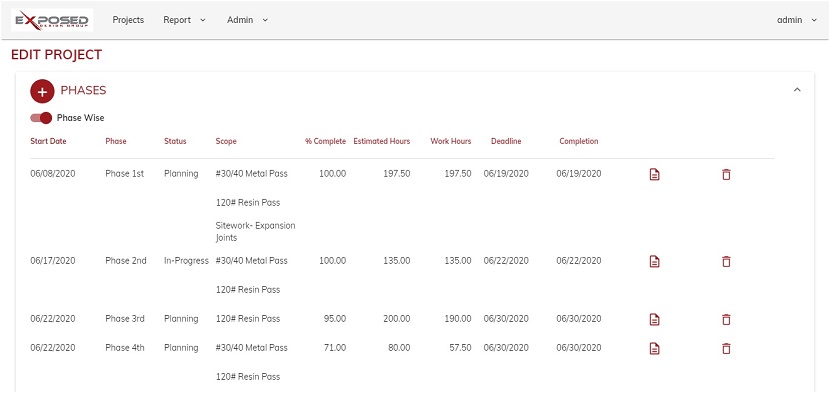The image size is (830, 393).
Task: Open document icon for Phase 2nd
Action: pos(654,261)
